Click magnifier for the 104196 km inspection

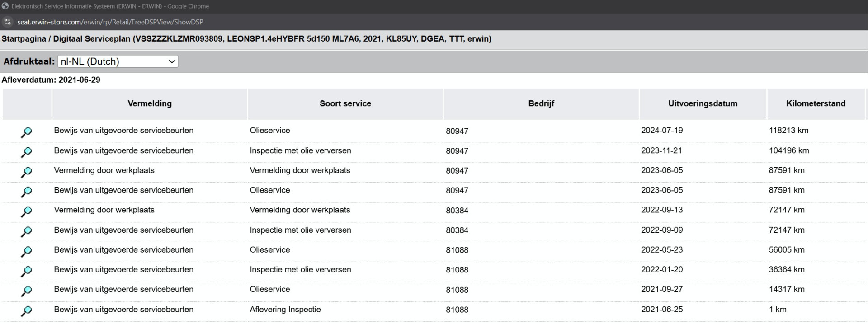tap(26, 152)
